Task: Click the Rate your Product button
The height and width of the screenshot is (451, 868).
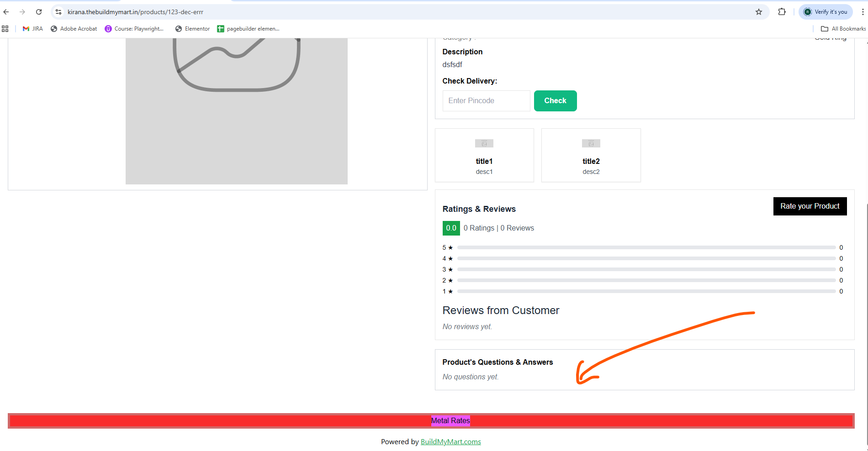Action: click(x=810, y=206)
